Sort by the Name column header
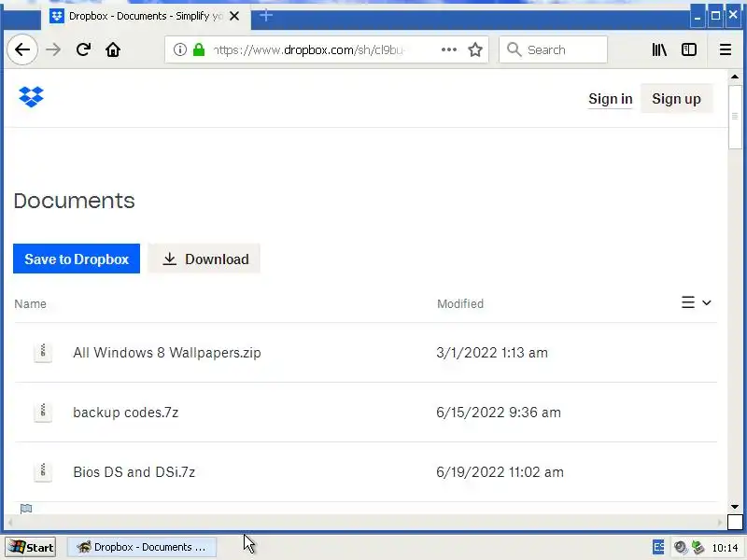 30,304
